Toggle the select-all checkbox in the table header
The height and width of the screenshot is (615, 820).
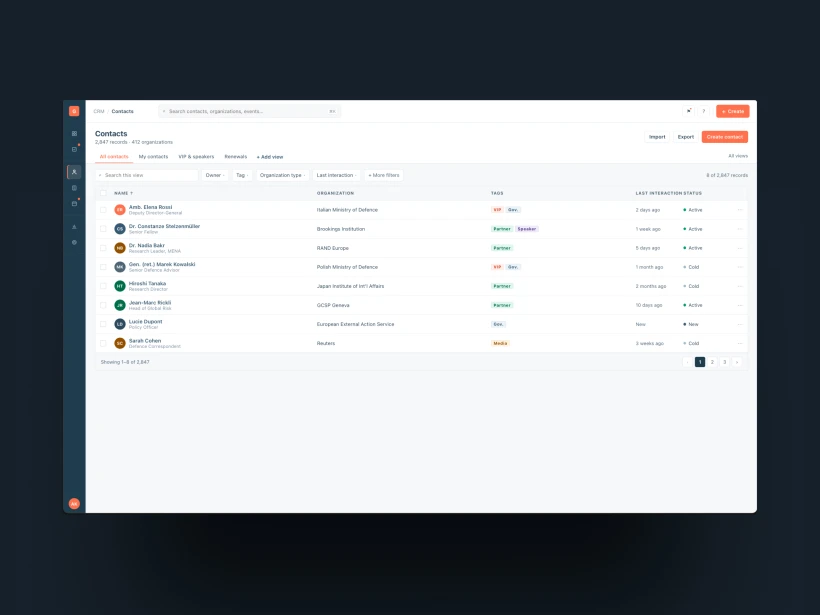click(x=103, y=193)
